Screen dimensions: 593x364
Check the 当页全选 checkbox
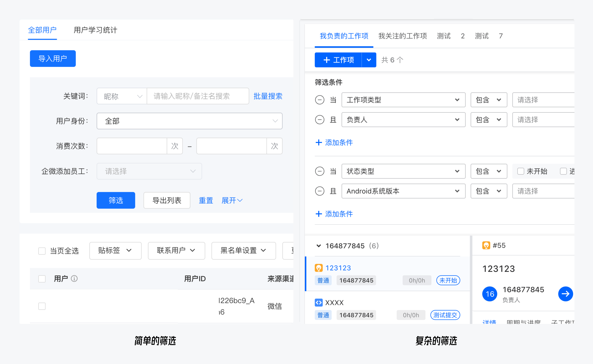[x=42, y=251]
